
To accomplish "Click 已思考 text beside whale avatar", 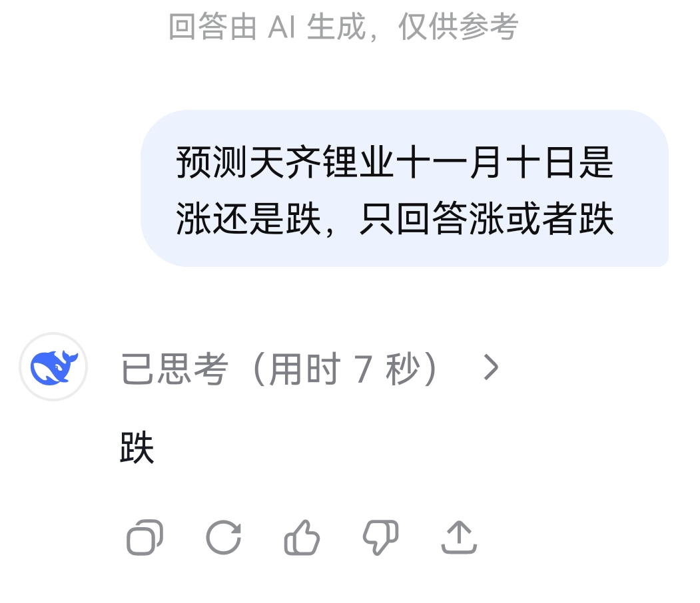I will pos(175,369).
